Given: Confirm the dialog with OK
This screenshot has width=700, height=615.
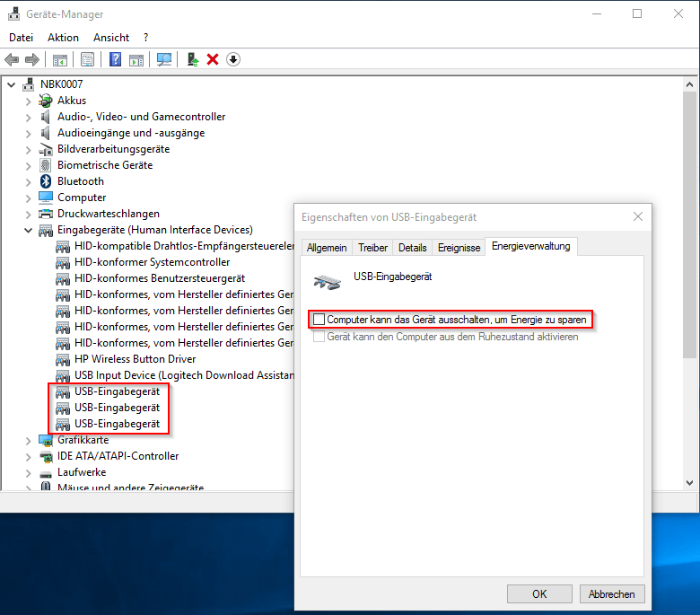Looking at the screenshot, I should click(539, 594).
